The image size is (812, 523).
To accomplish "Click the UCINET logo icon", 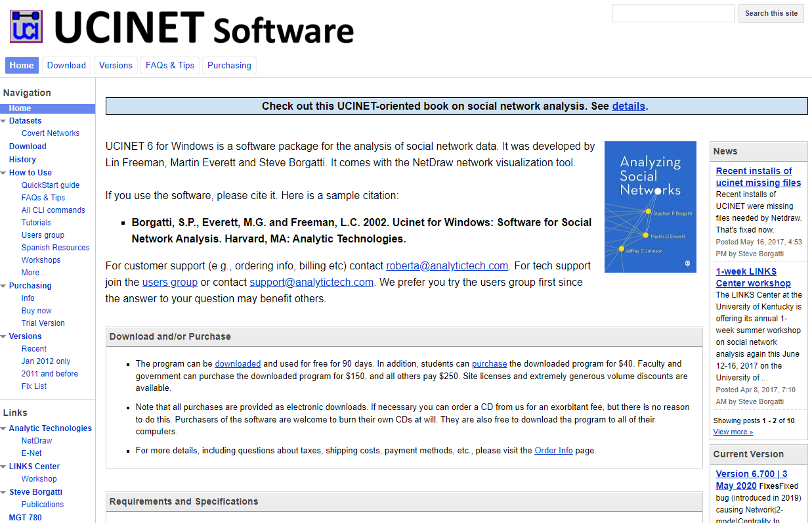I will 26,27.
